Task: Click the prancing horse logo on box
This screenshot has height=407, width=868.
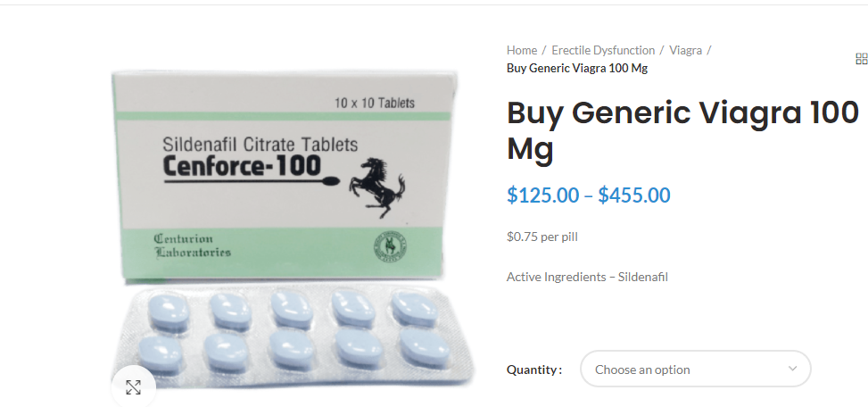Action: [x=376, y=187]
